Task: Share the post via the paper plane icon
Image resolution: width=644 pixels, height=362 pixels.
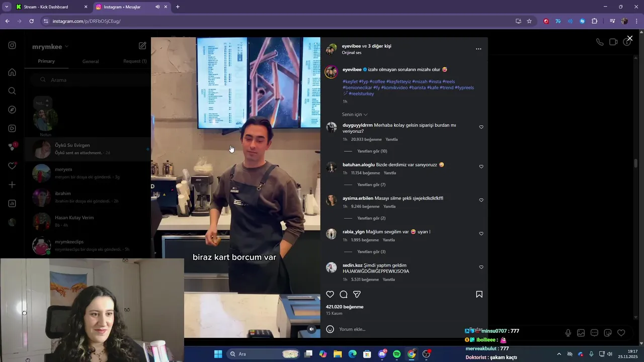Action: click(357, 295)
